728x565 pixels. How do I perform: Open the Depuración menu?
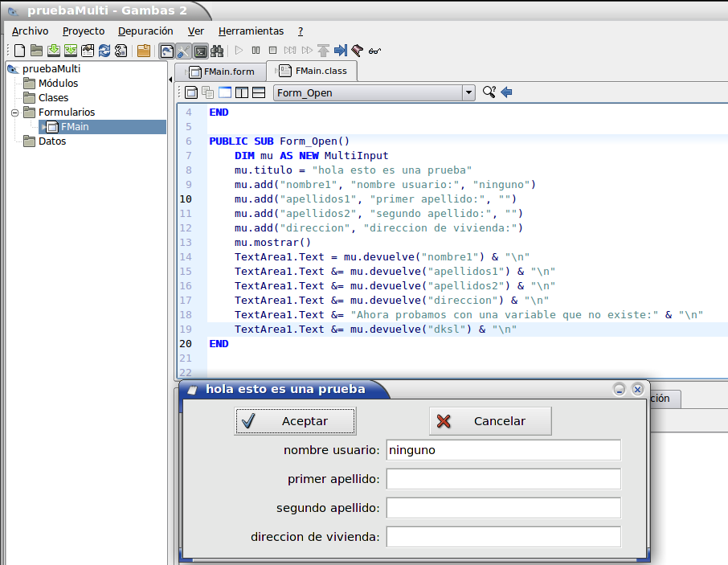[x=145, y=31]
